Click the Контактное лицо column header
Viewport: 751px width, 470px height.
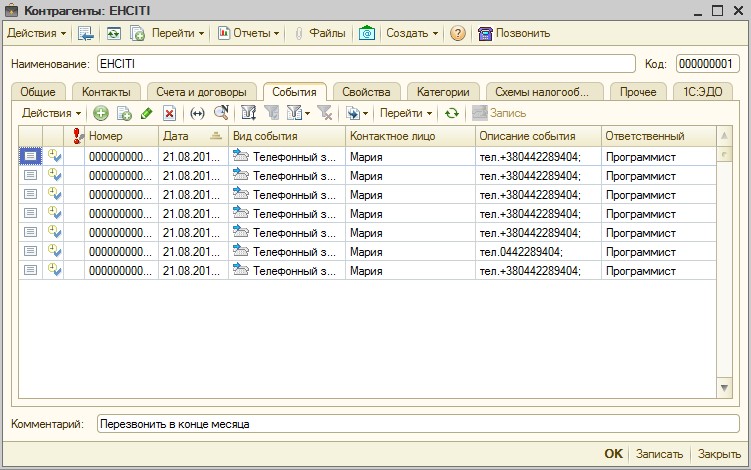[x=410, y=136]
